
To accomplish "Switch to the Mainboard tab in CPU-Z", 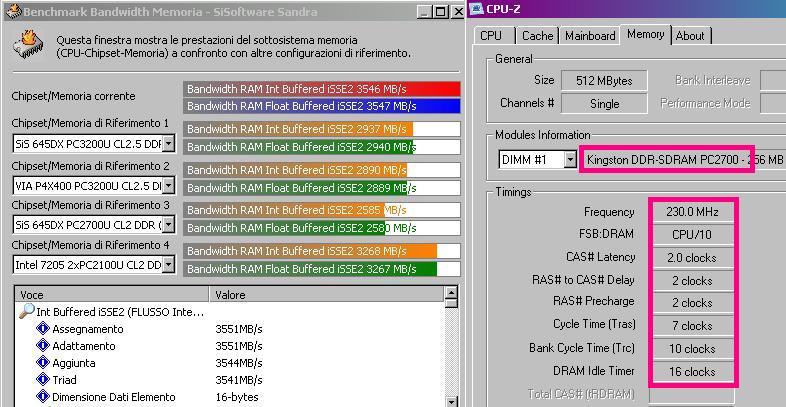I will pos(590,36).
